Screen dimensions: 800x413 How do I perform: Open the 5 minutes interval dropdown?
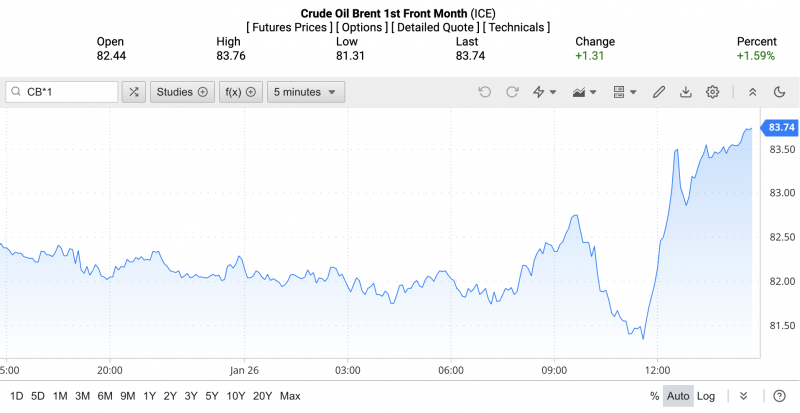point(305,92)
